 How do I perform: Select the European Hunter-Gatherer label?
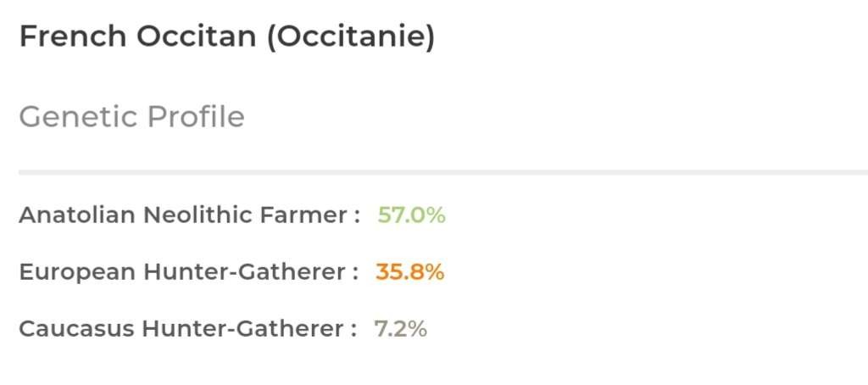pos(189,272)
